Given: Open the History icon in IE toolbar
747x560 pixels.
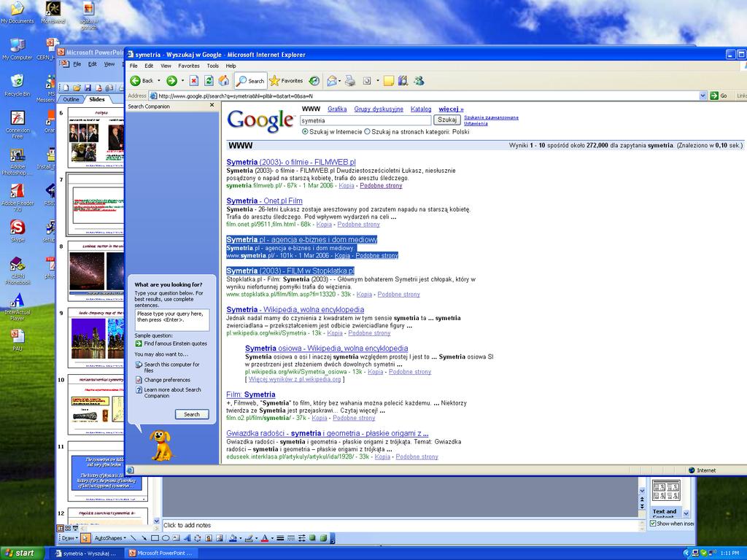Looking at the screenshot, I should pyautogui.click(x=314, y=81).
